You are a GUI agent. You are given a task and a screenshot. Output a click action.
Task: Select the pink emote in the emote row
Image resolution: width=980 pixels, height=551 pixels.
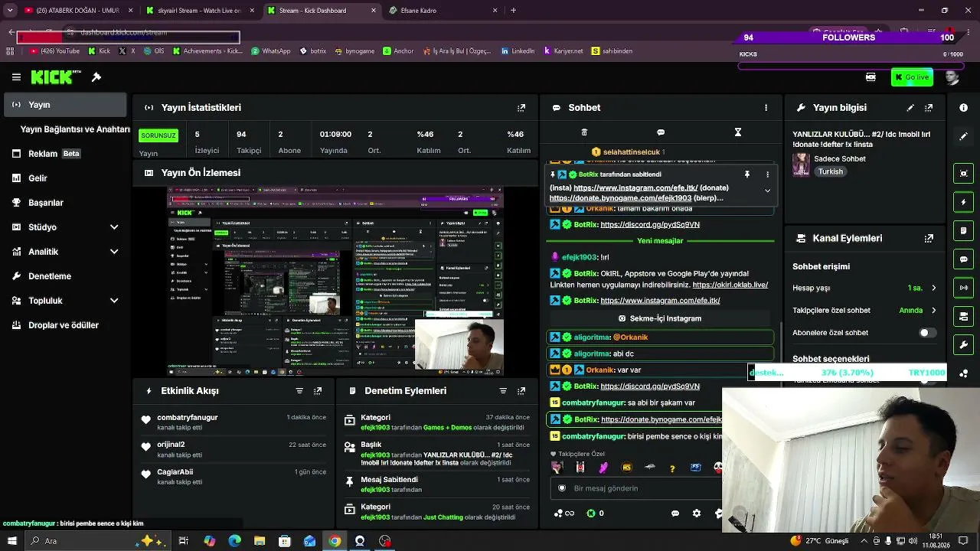(x=603, y=468)
